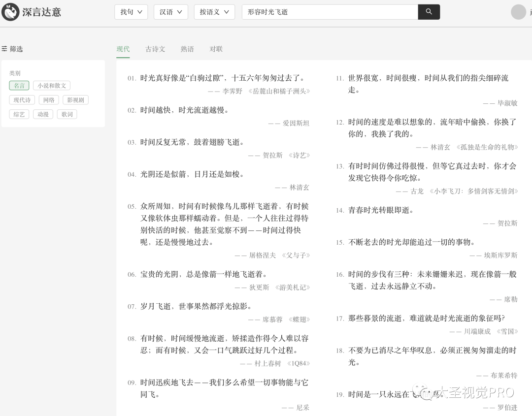Toggle the 网络 category tag

(49, 100)
